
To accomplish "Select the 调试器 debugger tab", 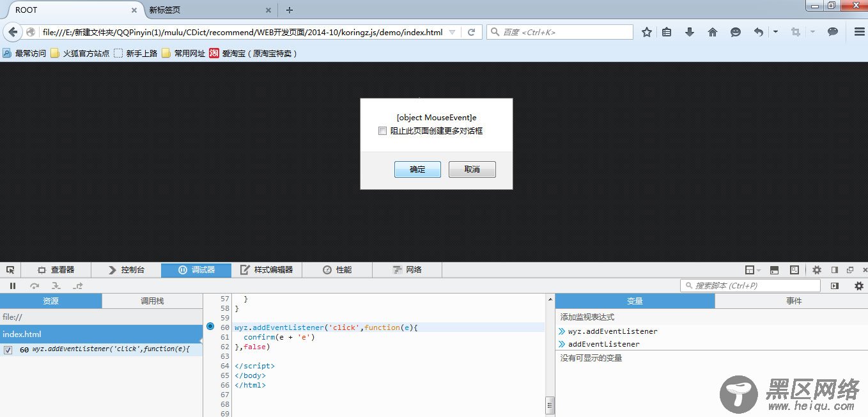I will coord(196,270).
